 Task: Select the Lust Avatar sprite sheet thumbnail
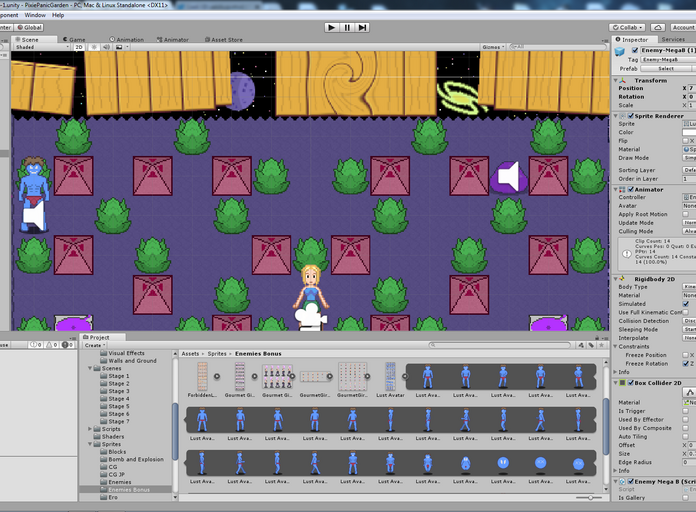click(x=390, y=377)
